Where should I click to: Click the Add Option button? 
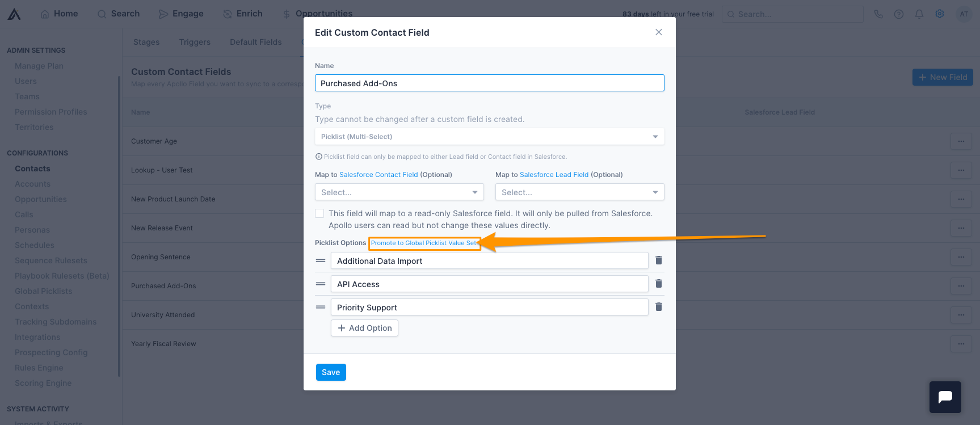[364, 328]
